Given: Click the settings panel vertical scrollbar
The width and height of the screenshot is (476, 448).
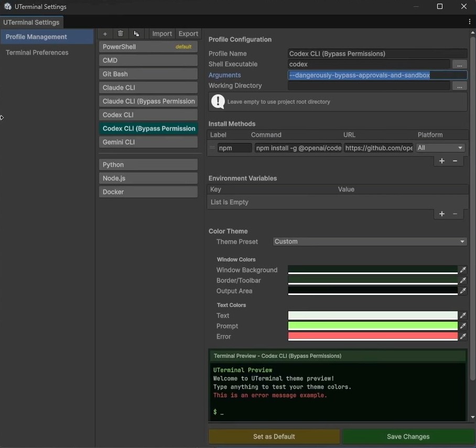Looking at the screenshot, I should (x=472, y=208).
